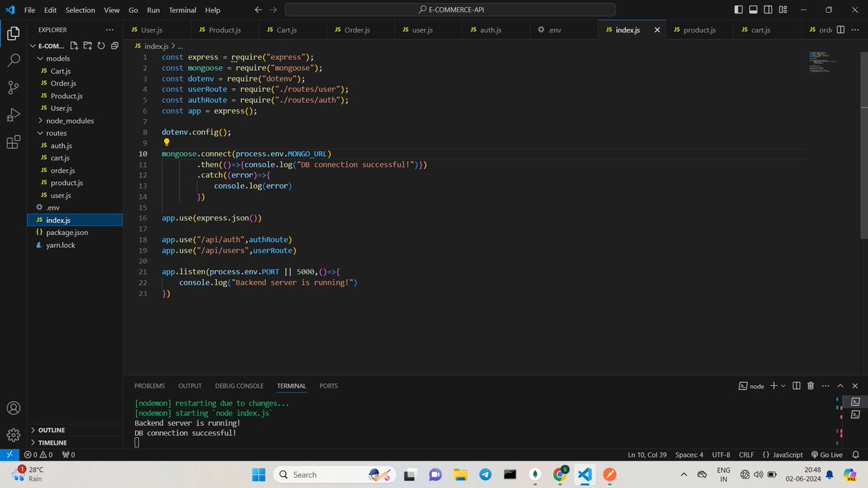Split the terminal panel
Image resolution: width=868 pixels, height=488 pixels.
click(x=796, y=386)
